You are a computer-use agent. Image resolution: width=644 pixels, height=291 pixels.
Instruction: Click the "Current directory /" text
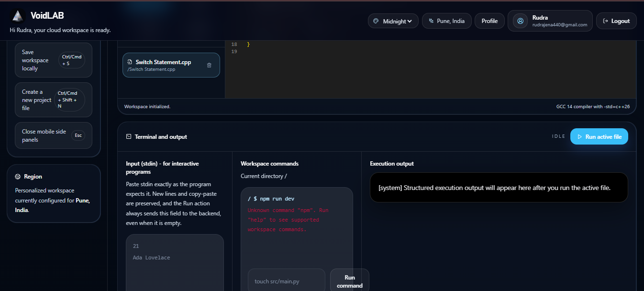264,176
